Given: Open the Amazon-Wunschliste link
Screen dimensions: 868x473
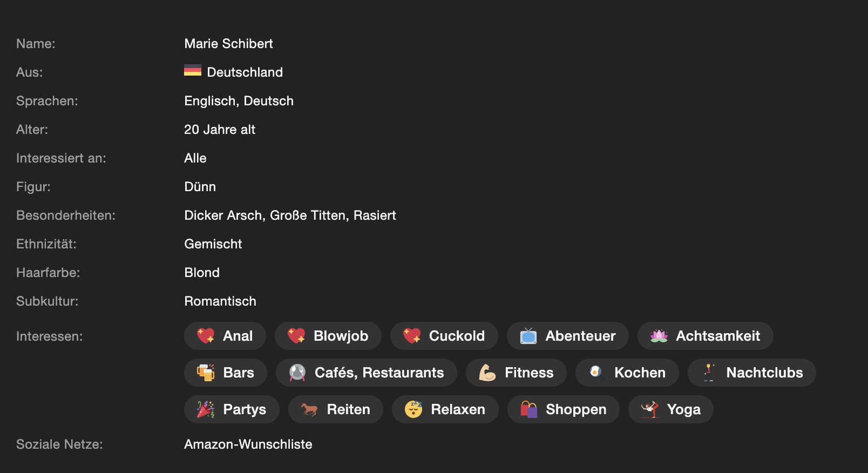Looking at the screenshot, I should 248,444.
